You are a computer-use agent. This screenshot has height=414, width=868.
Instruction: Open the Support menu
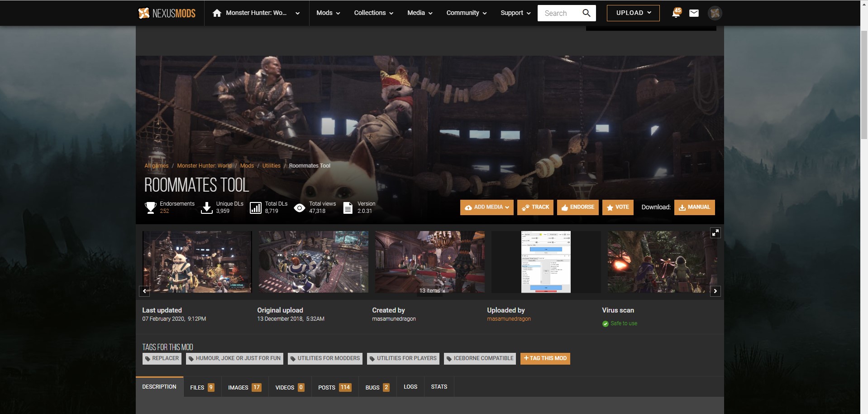515,13
